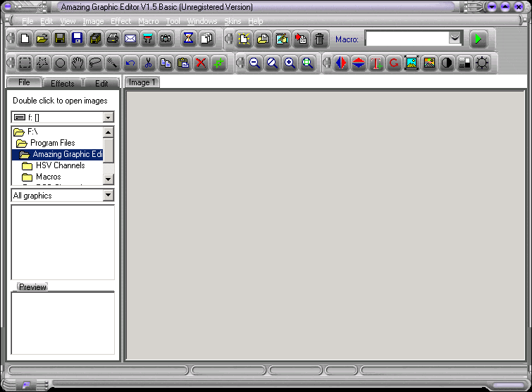Screen dimensions: 532x392
Task: Open the Skins menu
Action: pyautogui.click(x=233, y=21)
